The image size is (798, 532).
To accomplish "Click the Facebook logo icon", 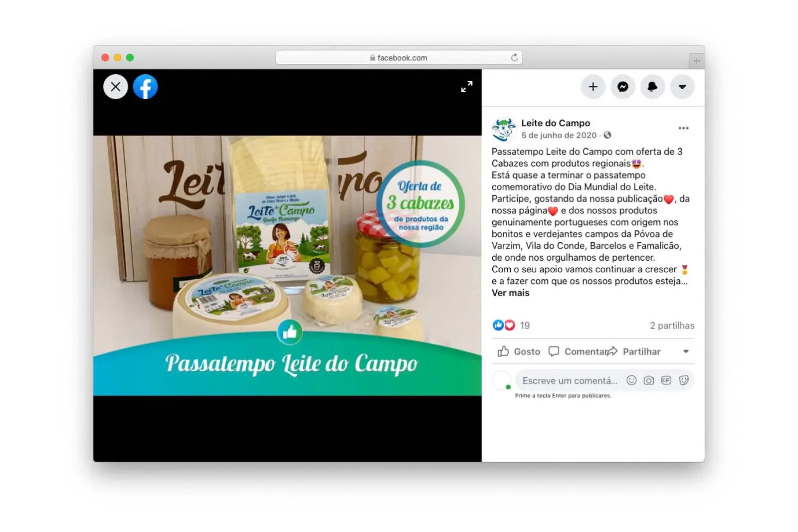I will tap(146, 87).
